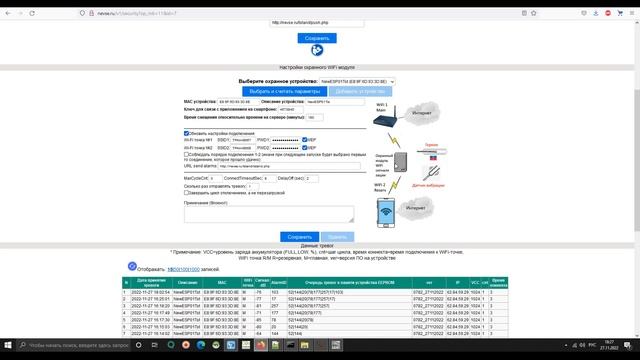Click the URL field above top Сохранить
This screenshot has height=360, width=640.
pos(316,23)
